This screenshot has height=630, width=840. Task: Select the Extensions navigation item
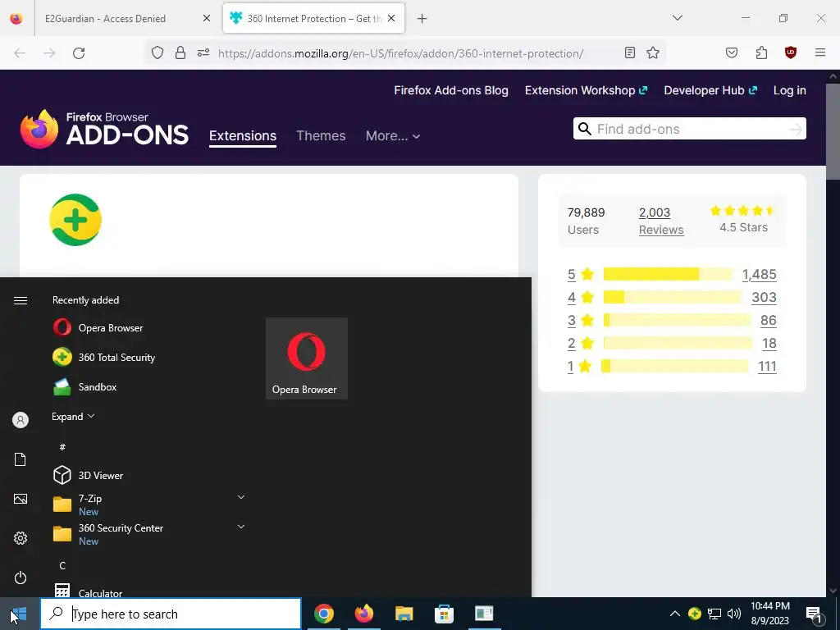243,135
